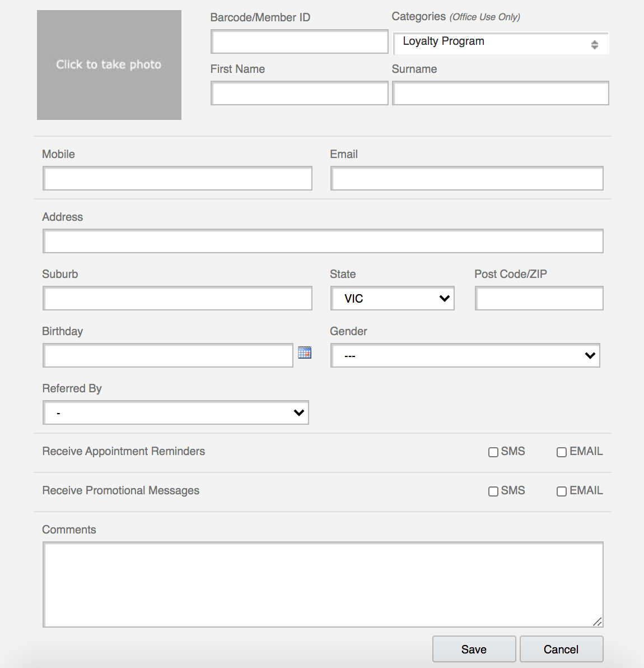644x668 pixels.
Task: Expand the Gender dropdown
Action: 465,355
